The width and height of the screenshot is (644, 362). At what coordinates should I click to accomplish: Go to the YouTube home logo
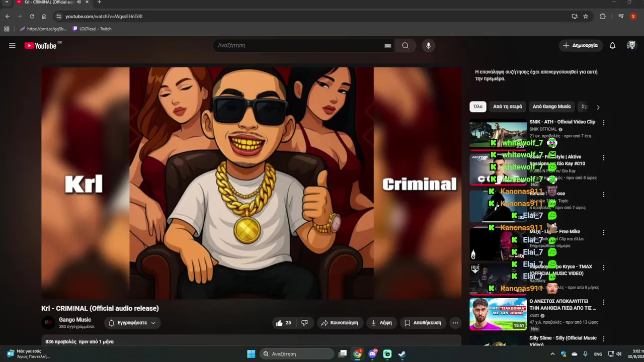[41, 46]
